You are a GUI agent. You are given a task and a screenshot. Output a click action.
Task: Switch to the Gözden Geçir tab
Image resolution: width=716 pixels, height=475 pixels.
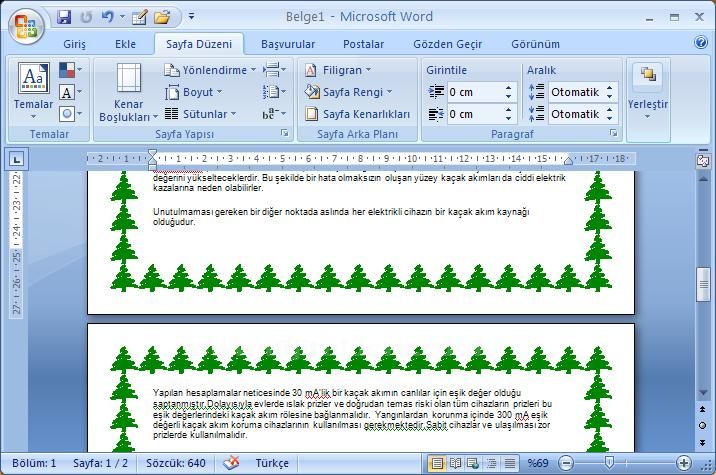click(x=448, y=44)
